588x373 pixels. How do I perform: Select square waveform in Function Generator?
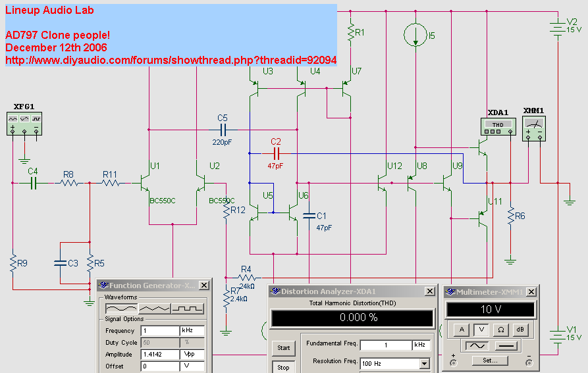pyautogui.click(x=188, y=309)
